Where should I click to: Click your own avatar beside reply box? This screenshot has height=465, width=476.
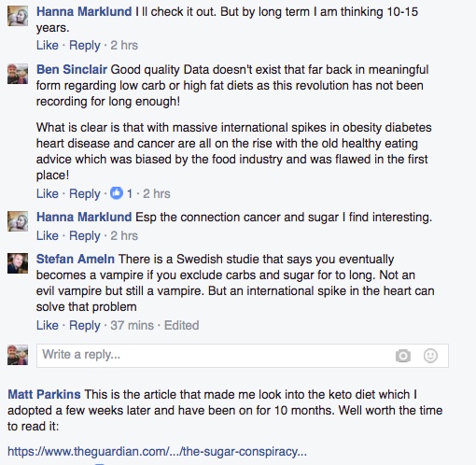18,355
